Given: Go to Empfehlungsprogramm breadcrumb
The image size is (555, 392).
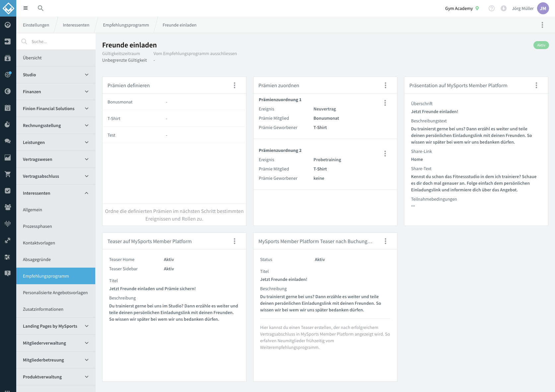Looking at the screenshot, I should point(126,25).
